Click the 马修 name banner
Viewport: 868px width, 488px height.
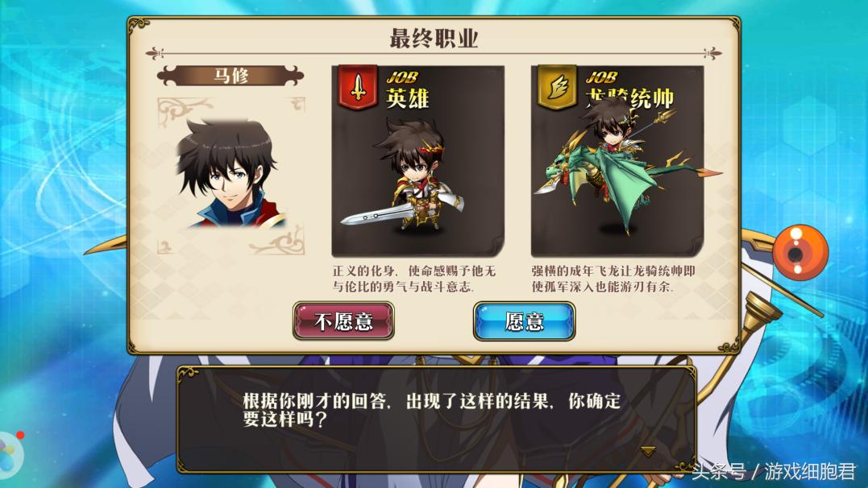pos(230,75)
